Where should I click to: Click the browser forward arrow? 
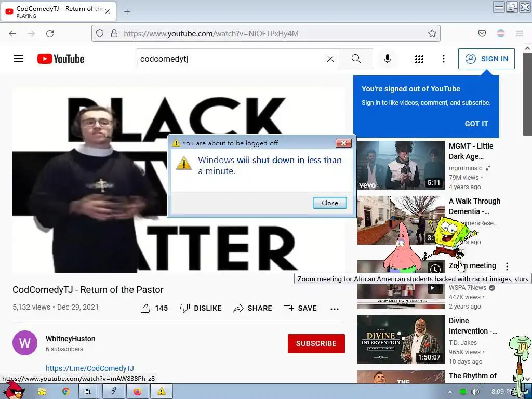point(31,34)
